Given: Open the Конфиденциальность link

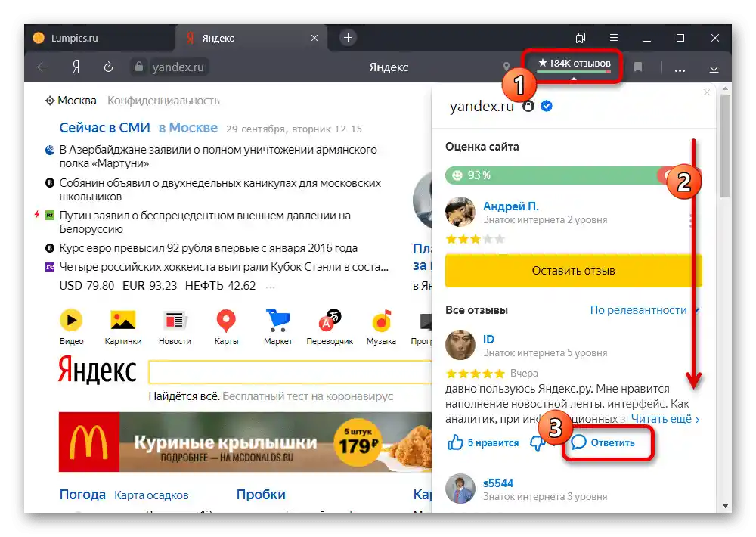Looking at the screenshot, I should (163, 101).
